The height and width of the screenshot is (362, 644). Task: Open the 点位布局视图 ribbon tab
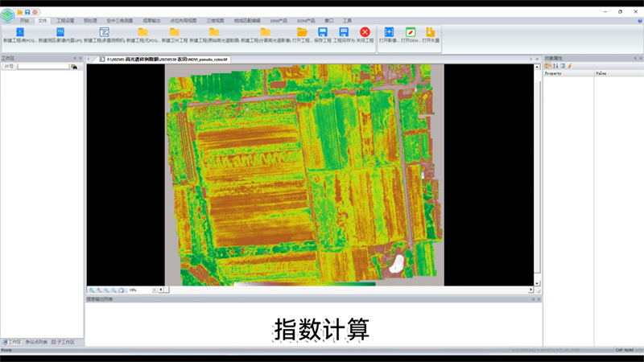tap(184, 21)
